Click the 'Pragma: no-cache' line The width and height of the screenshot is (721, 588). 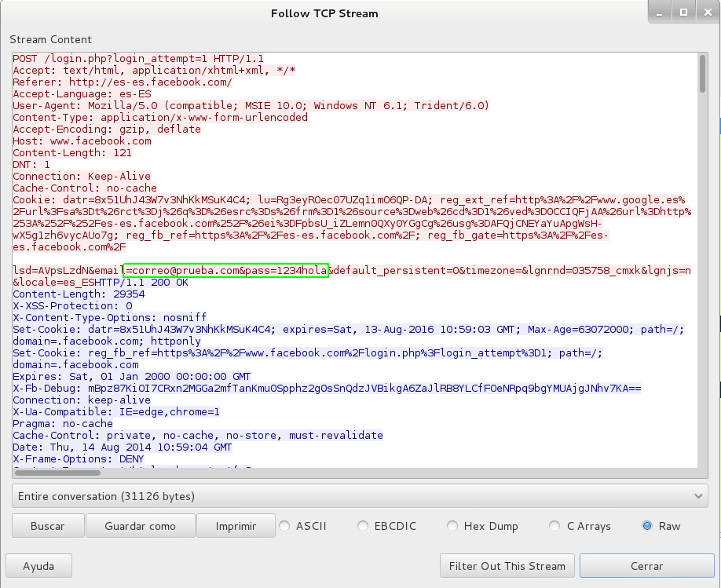click(63, 423)
